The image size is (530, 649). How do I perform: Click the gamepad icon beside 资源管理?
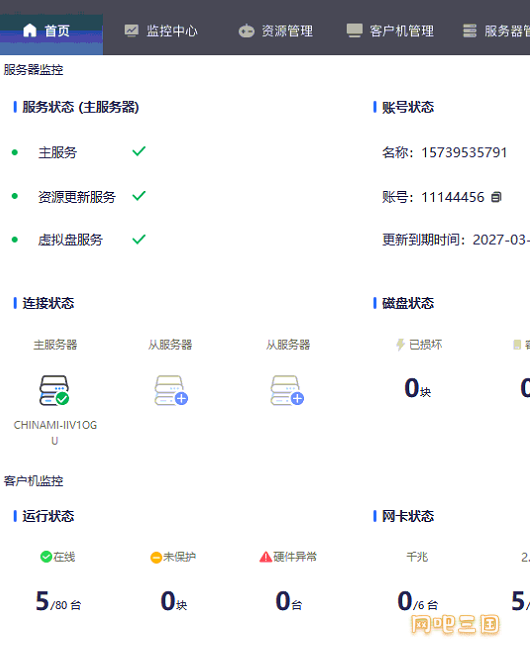(246, 31)
